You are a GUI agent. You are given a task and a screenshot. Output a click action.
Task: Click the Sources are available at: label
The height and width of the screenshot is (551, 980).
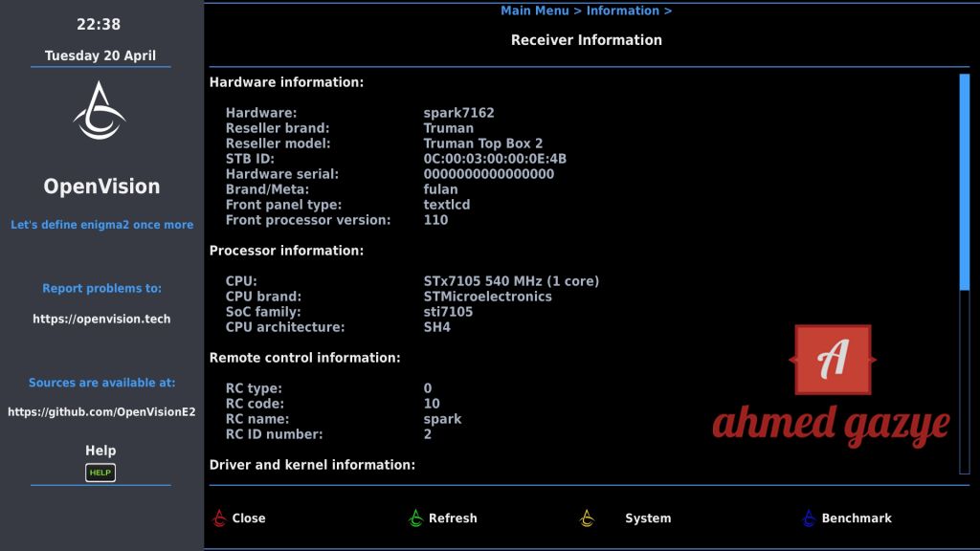101,383
